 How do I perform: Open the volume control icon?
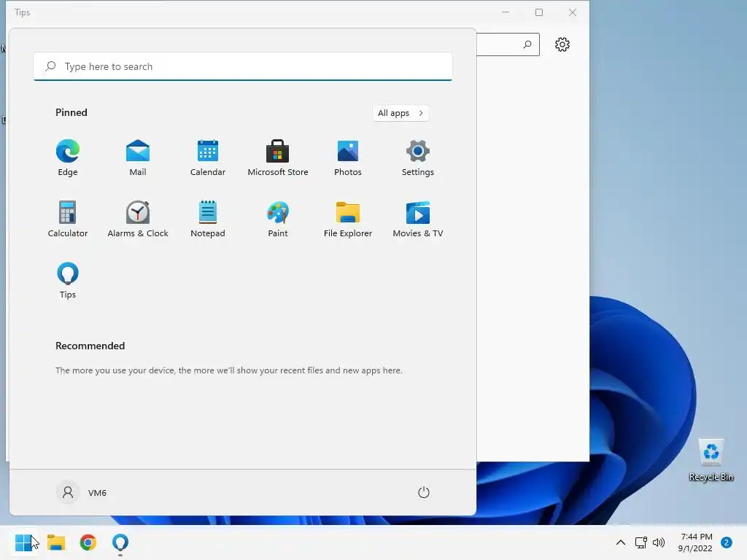coord(659,542)
